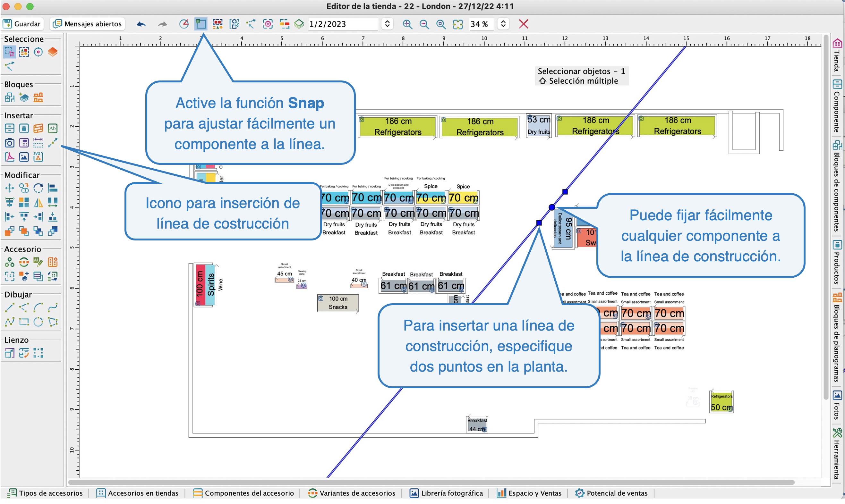Viewport: 845px width, 504px height.
Task: Click the mirror triangle tool in Modificar
Action: tap(38, 203)
